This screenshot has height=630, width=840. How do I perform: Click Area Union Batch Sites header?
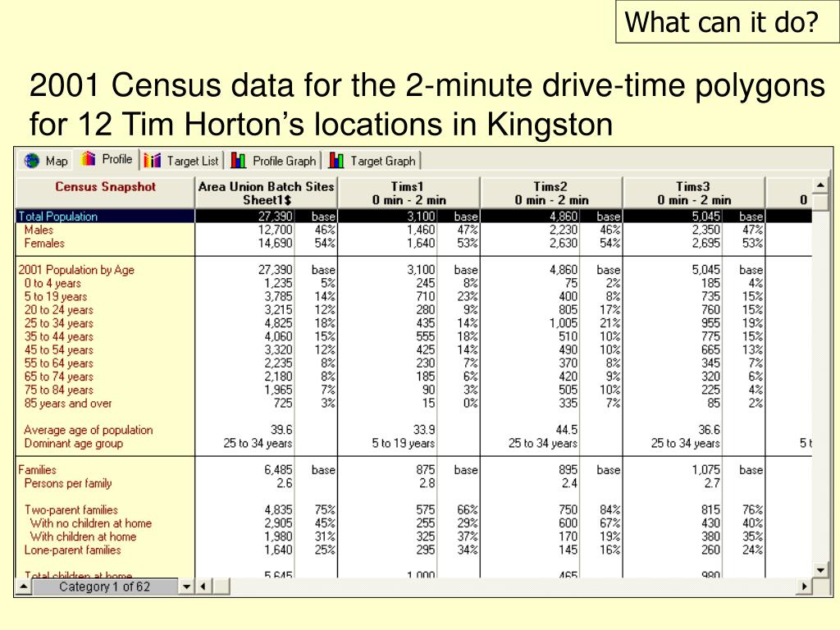[x=267, y=193]
